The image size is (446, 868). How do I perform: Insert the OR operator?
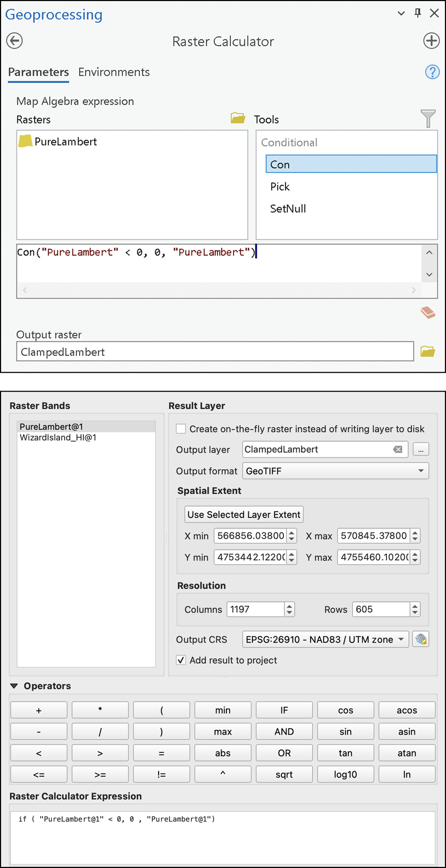pyautogui.click(x=284, y=753)
